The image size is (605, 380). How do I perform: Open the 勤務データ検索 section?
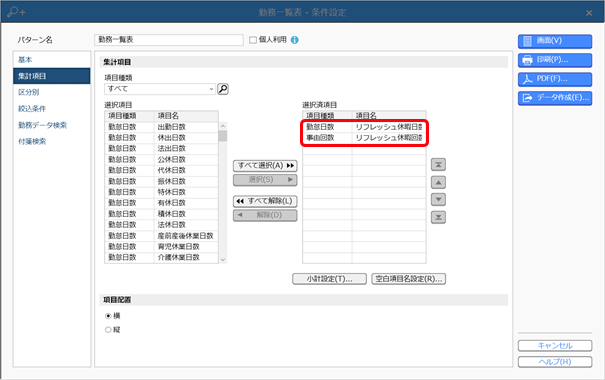(x=52, y=125)
